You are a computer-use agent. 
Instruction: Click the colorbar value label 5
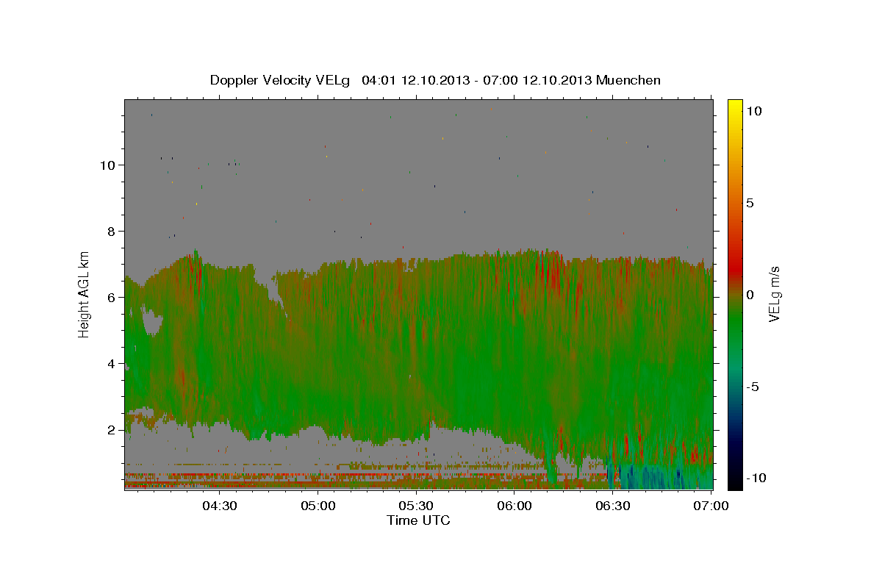click(750, 203)
